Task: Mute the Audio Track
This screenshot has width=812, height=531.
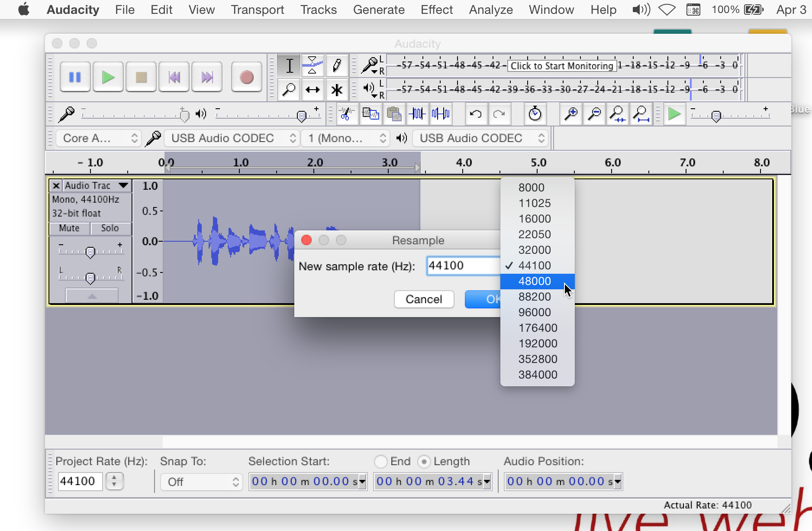Action: click(x=69, y=228)
